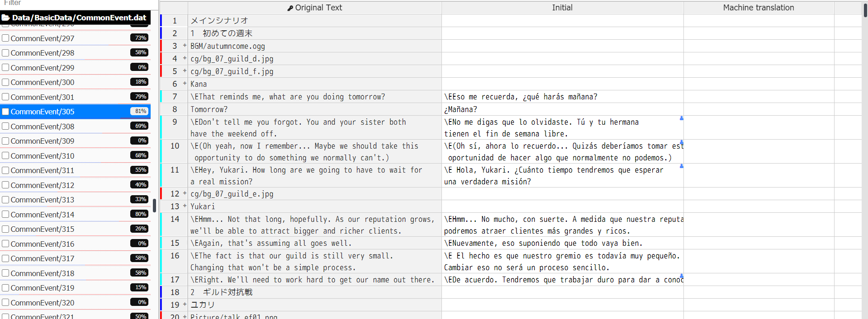Select the Machine translation column header
This screenshot has width=868, height=319.
(758, 8)
